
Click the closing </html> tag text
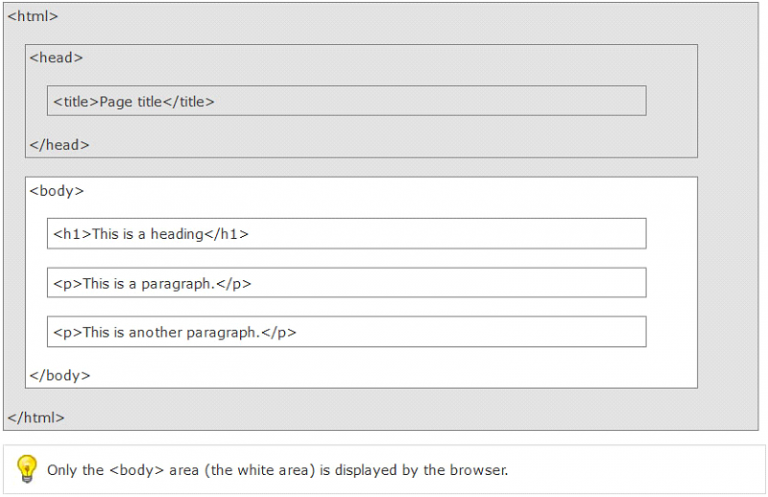(36, 418)
